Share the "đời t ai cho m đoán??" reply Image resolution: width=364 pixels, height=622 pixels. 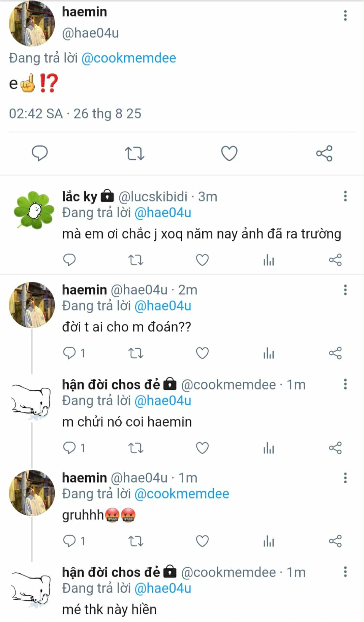pos(335,353)
